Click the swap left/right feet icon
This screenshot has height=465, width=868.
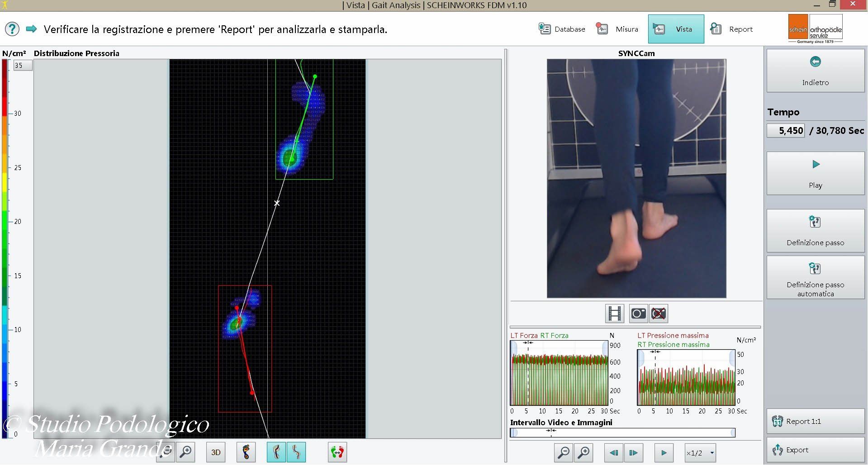tap(337, 452)
